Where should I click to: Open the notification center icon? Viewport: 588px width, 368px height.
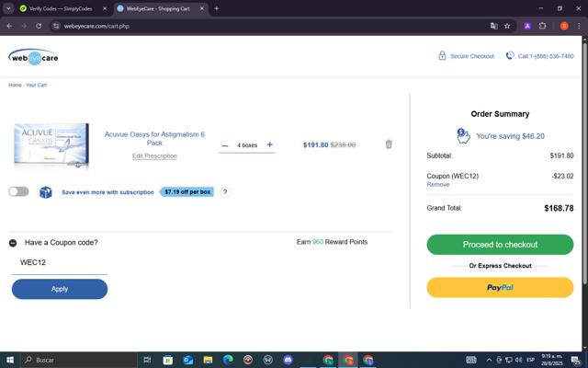575,360
